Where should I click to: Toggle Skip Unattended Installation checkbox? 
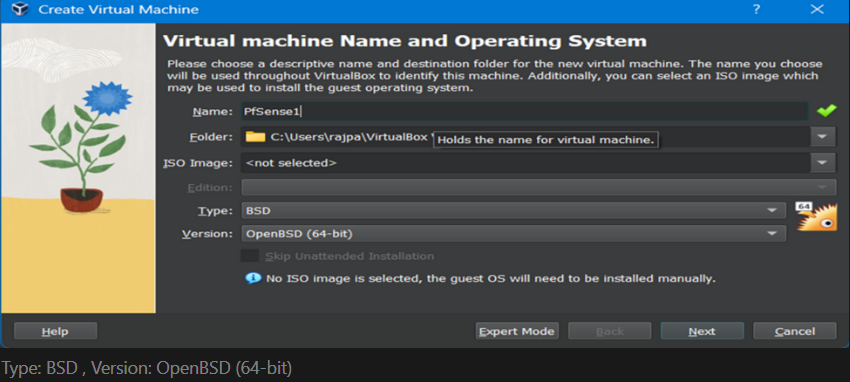[250, 256]
